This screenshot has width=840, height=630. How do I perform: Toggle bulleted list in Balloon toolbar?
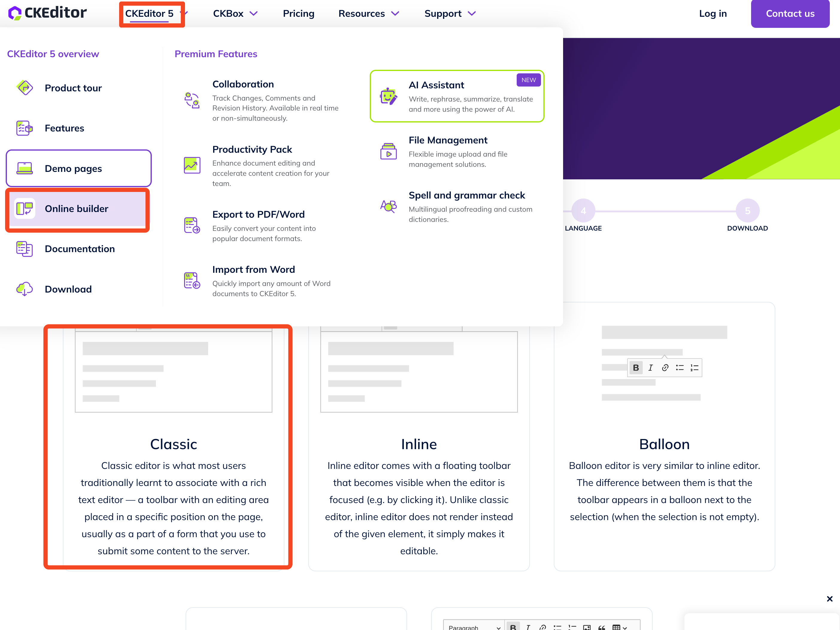coord(680,368)
